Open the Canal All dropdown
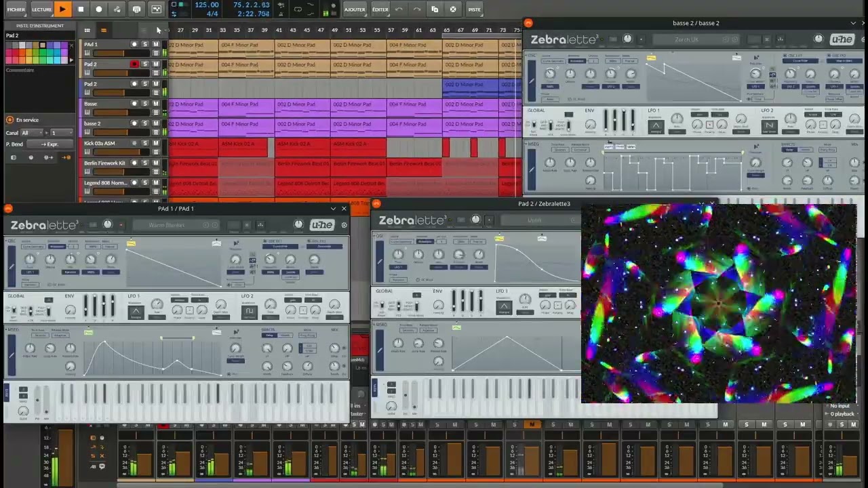 coord(31,133)
